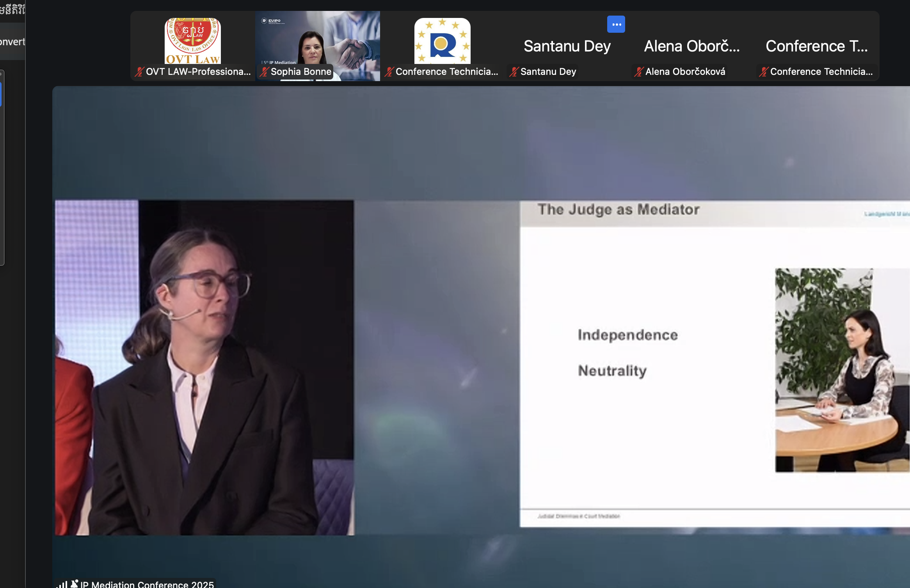The image size is (910, 588).
Task: Click the blue scrollbar thumb in the left panel
Action: pyautogui.click(x=1, y=94)
